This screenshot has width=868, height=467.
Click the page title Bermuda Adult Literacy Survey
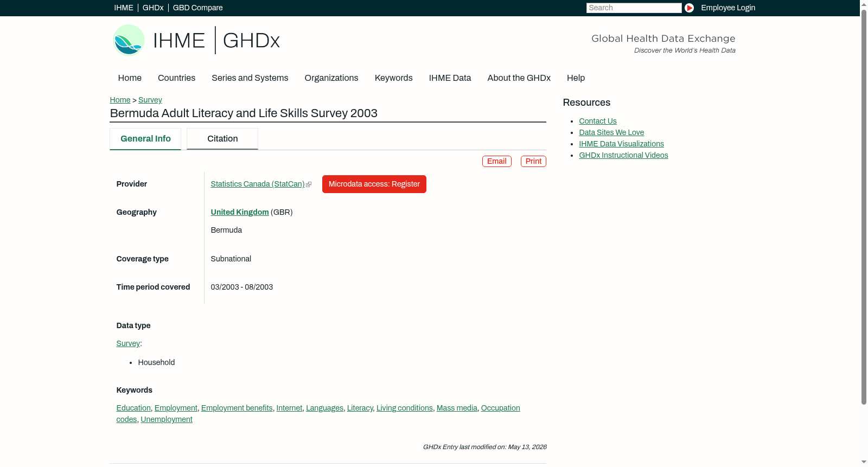[x=244, y=113]
